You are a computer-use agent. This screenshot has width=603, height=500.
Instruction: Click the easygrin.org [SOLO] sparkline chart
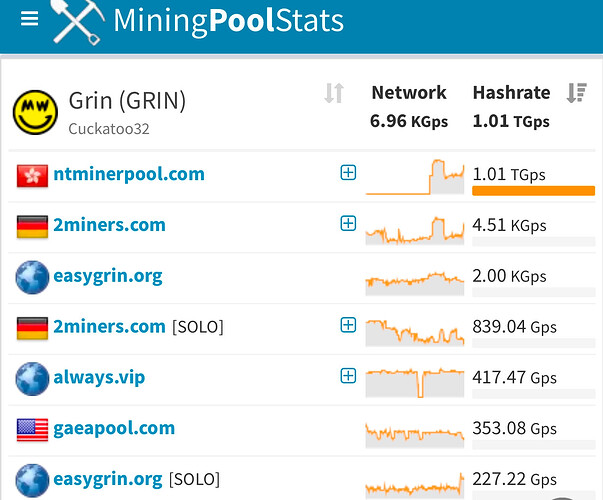415,485
